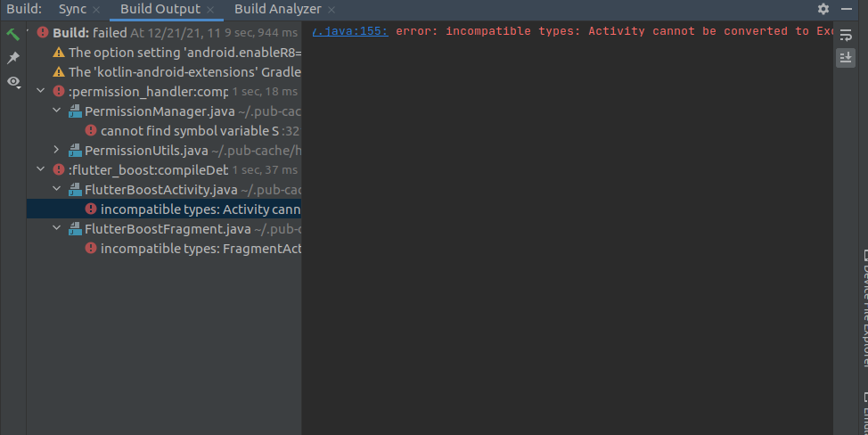Collapse the FlutterBoostFragment.java node
The height and width of the screenshot is (435, 868).
[x=56, y=227]
